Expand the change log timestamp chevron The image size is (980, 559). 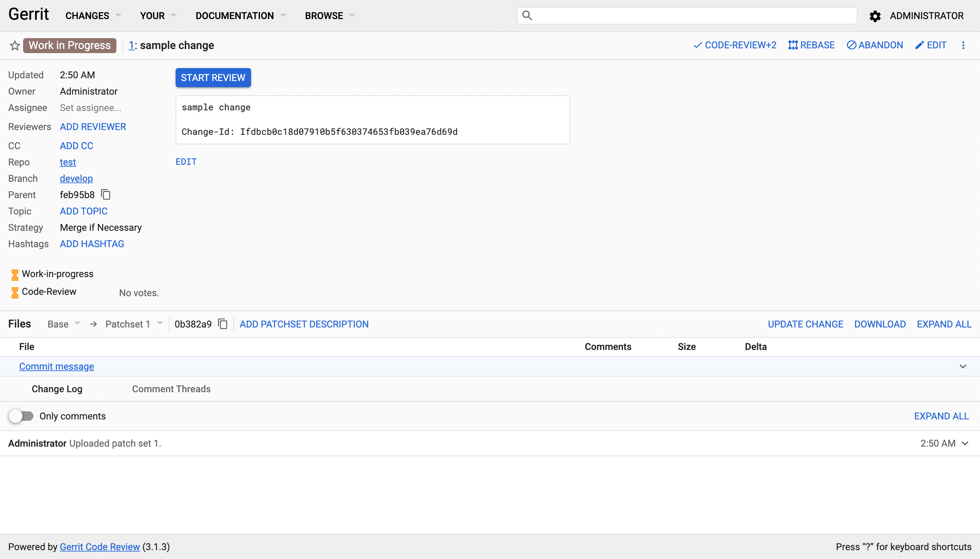[967, 443]
